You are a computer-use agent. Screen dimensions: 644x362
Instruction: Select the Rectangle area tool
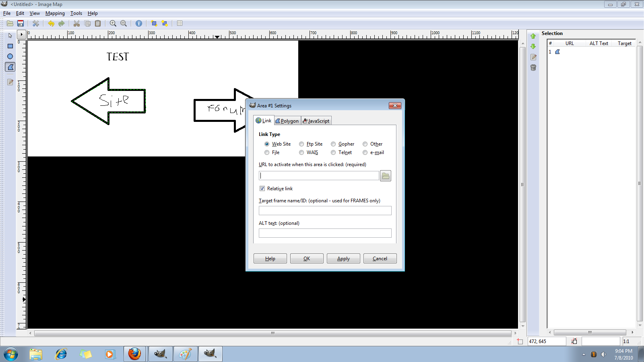10,46
